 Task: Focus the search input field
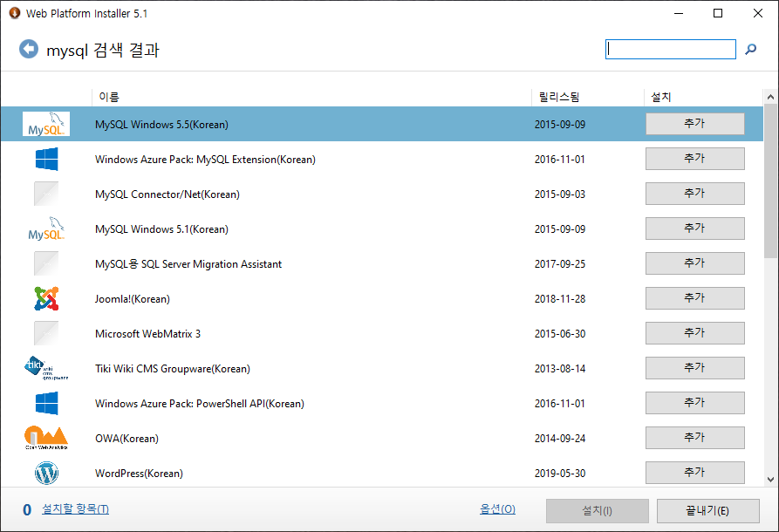coord(671,49)
